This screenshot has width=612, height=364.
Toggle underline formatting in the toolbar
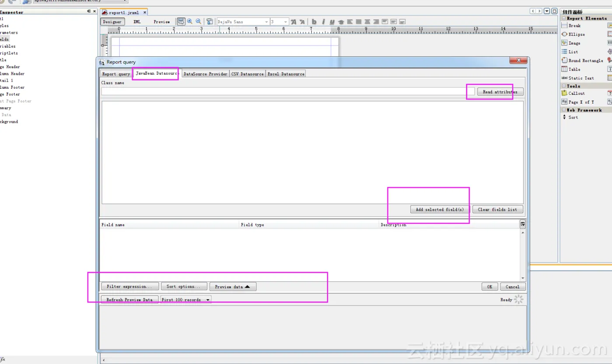click(x=332, y=22)
